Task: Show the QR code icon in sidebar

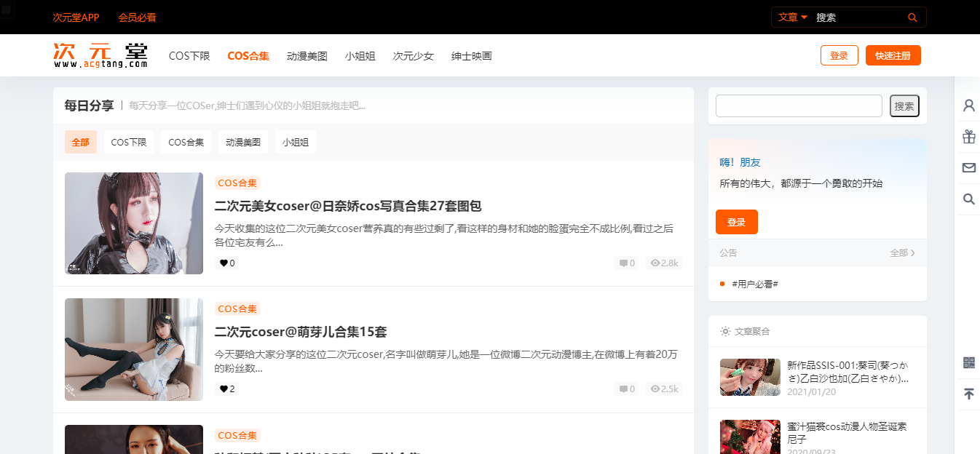Action: coord(968,362)
